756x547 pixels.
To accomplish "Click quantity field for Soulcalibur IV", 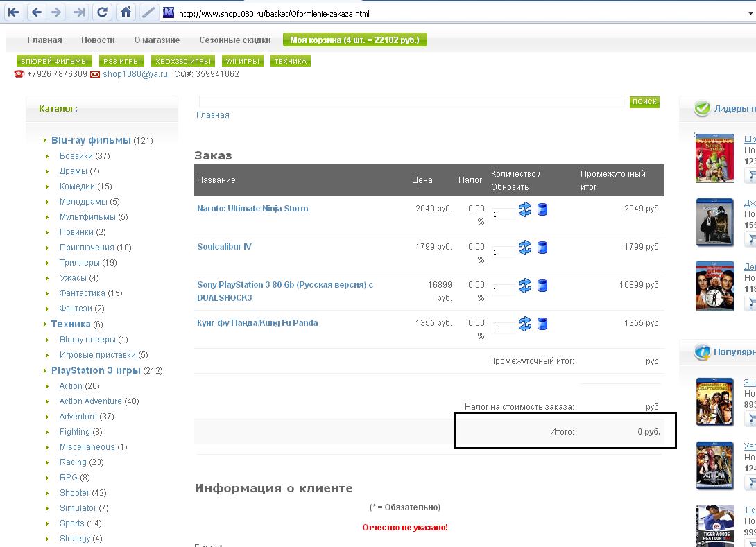I will (x=503, y=252).
